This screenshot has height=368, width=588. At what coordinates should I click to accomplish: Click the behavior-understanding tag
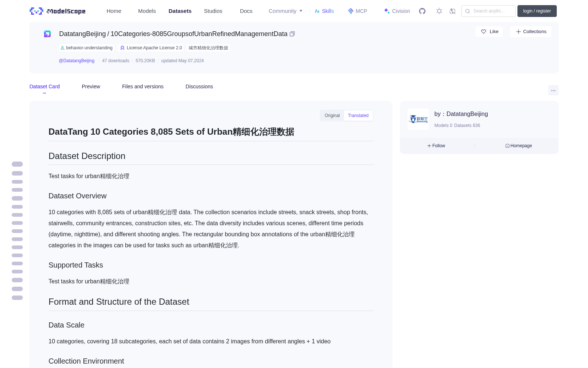tap(87, 48)
